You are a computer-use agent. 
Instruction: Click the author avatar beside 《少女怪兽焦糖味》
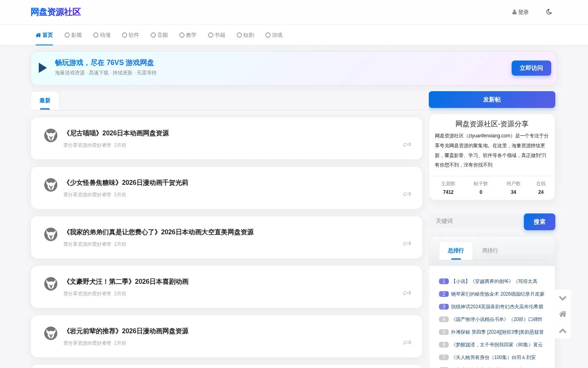click(x=51, y=185)
